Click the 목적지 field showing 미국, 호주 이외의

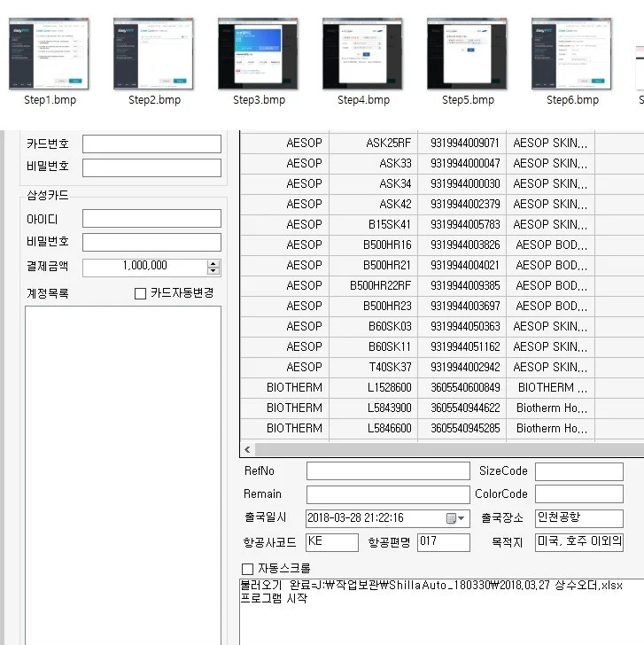[579, 542]
